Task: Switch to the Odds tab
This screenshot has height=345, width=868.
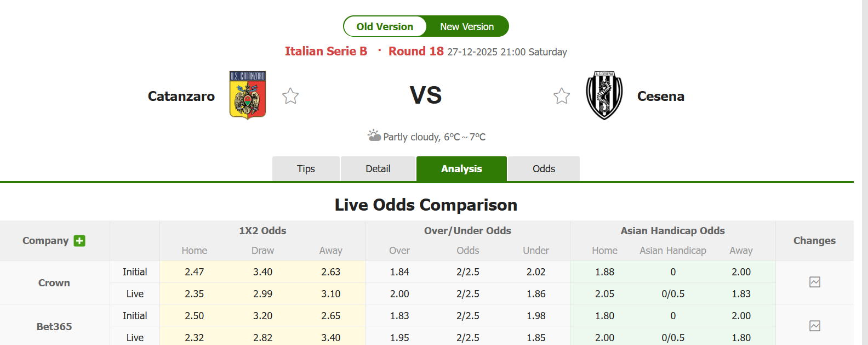Action: pyautogui.click(x=543, y=168)
